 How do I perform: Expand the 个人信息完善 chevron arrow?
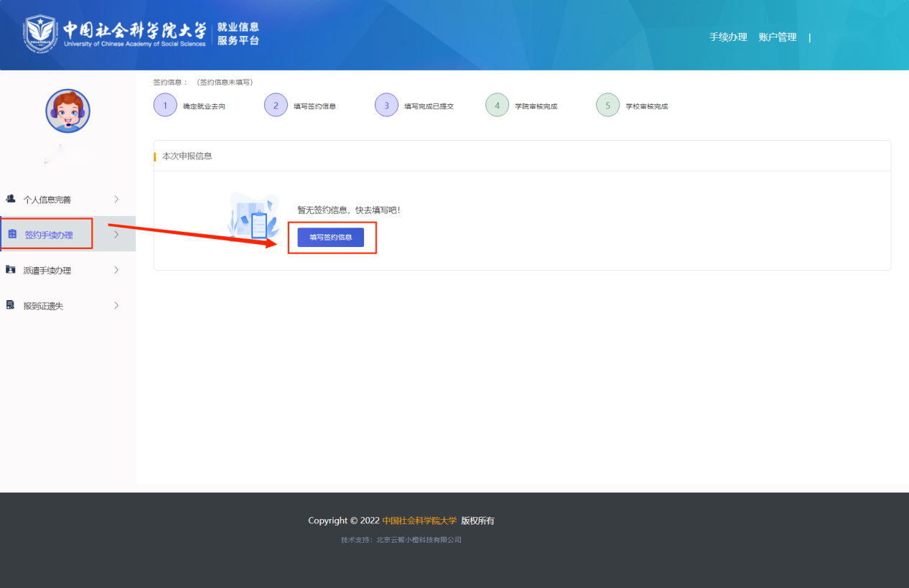(116, 199)
